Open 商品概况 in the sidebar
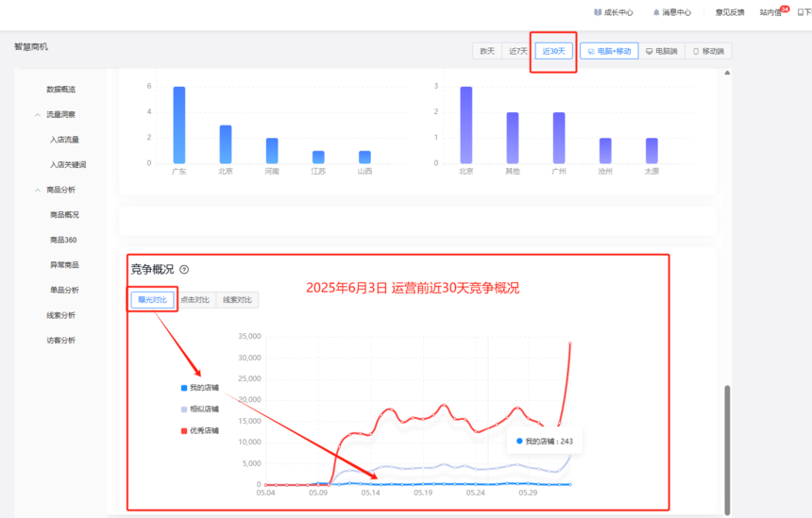The height and width of the screenshot is (518, 812). pyautogui.click(x=65, y=215)
